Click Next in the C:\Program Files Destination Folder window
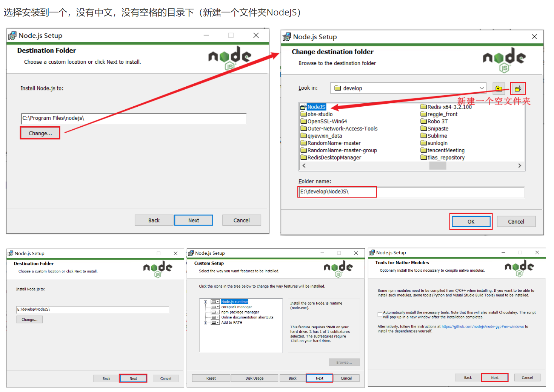Screen dimensions: 554x392 (194, 220)
